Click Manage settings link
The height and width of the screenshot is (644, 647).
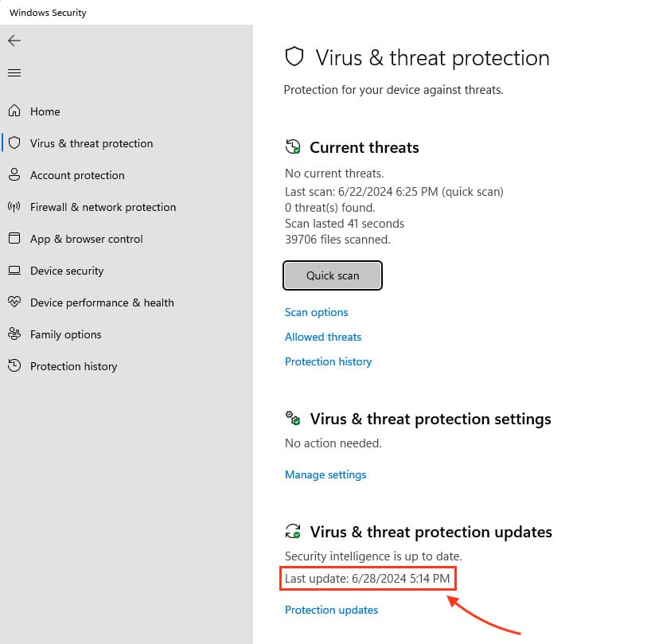[325, 474]
